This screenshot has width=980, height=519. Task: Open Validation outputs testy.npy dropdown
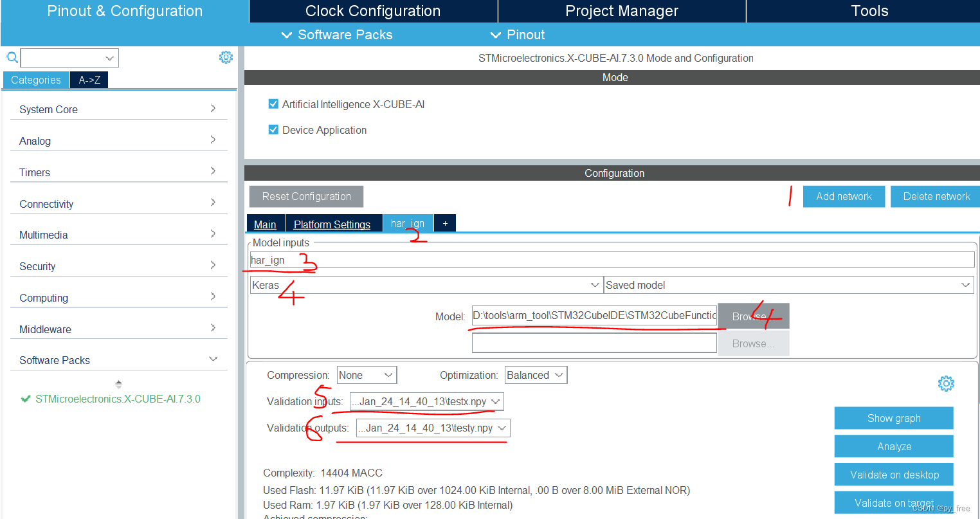(433, 428)
